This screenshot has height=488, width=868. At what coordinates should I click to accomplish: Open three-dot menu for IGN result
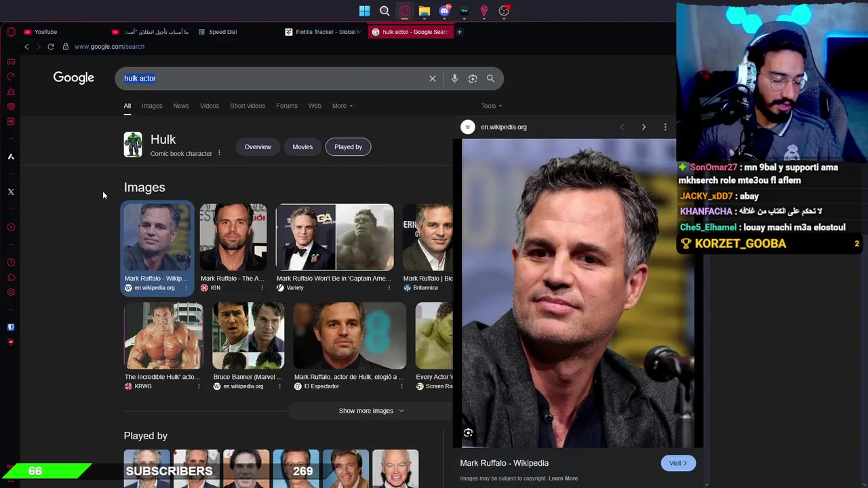(262, 288)
